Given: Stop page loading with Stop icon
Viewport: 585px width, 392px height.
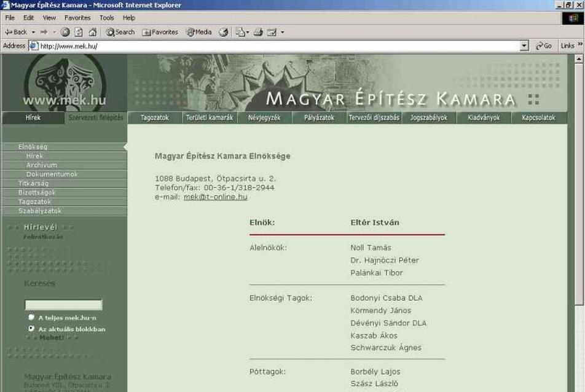Looking at the screenshot, I should [x=65, y=32].
